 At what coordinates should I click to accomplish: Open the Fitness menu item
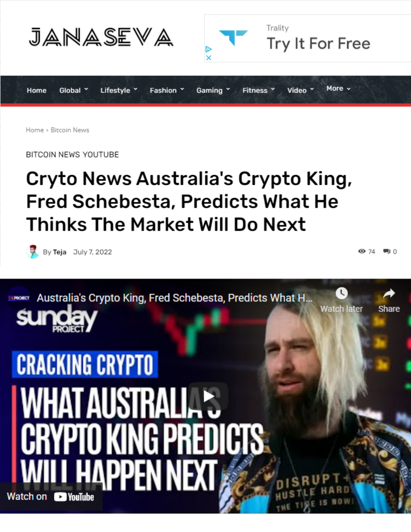click(x=259, y=90)
